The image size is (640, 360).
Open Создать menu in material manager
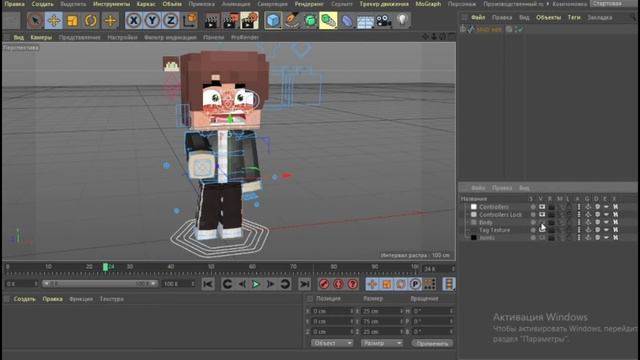coord(24,299)
